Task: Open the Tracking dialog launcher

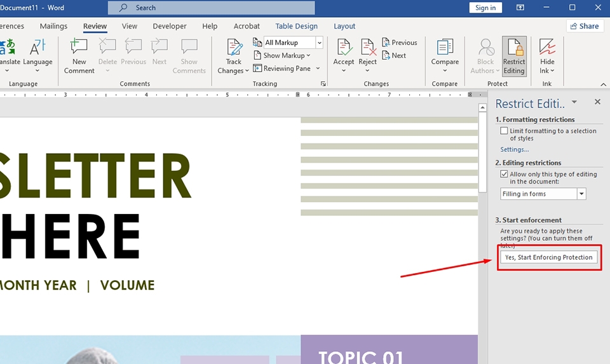Action: [323, 84]
